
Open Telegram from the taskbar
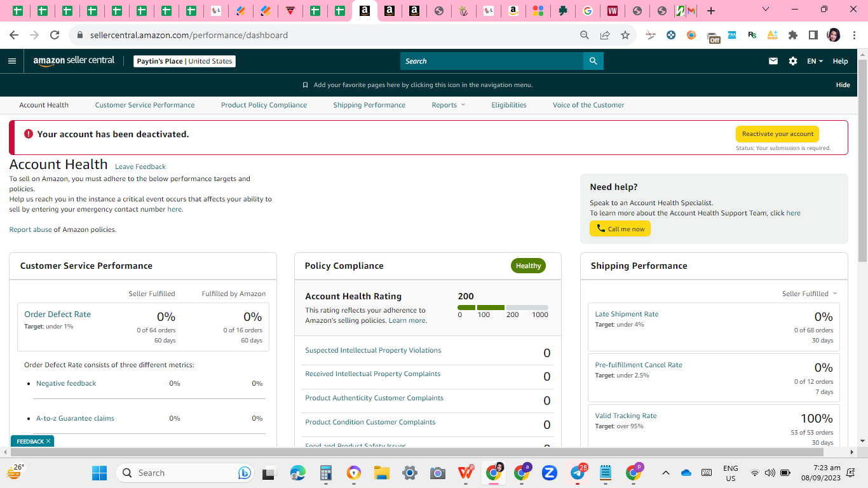coord(578,473)
